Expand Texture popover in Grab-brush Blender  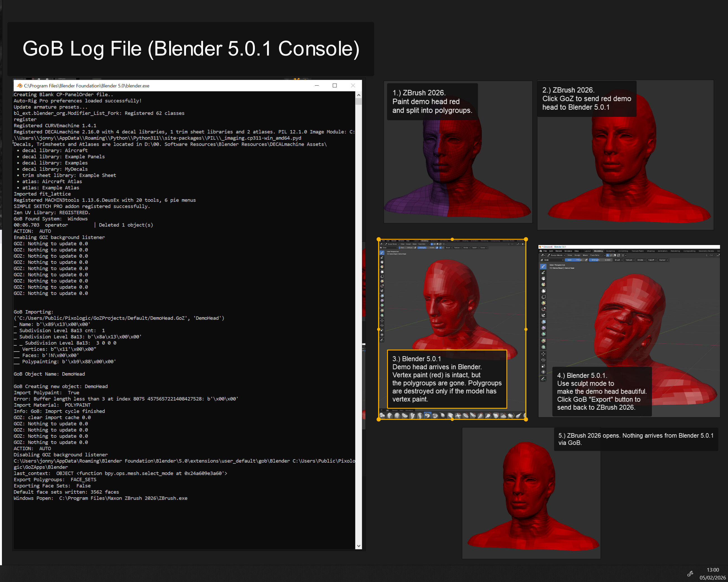coord(630,260)
